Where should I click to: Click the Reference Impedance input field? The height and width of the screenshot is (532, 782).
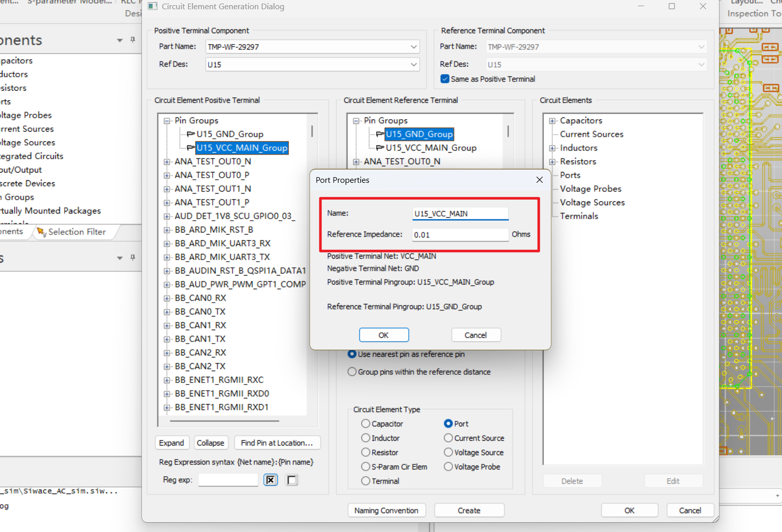(460, 235)
